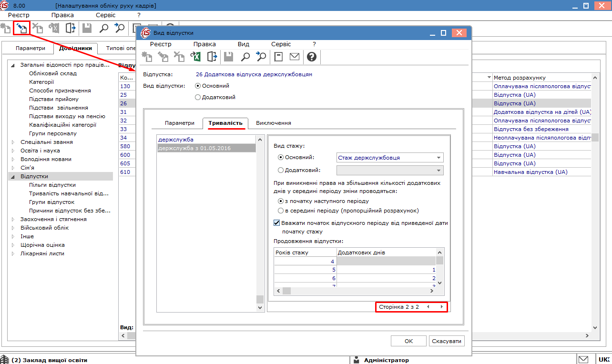This screenshot has width=612, height=364.
Task: Collapse Відпустки tree node
Action: (x=13, y=177)
